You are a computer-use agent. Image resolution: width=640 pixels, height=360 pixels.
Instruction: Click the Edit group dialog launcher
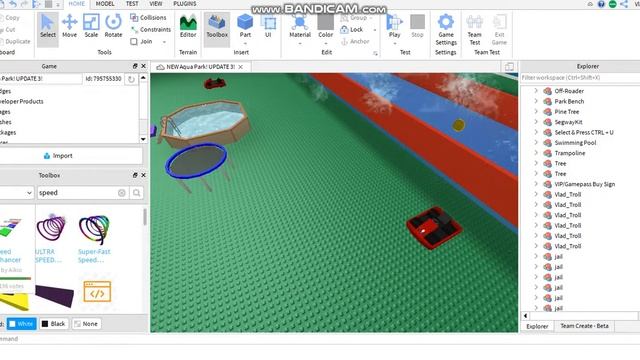pyautogui.click(x=376, y=53)
